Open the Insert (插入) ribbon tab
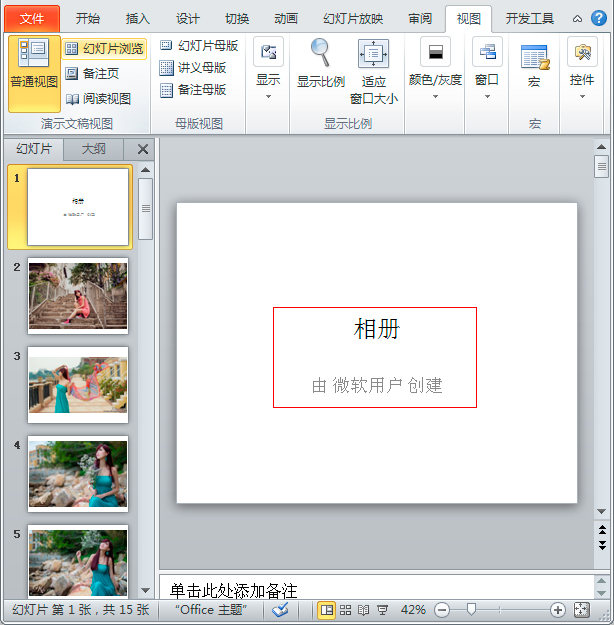The width and height of the screenshot is (614, 625). click(x=138, y=18)
